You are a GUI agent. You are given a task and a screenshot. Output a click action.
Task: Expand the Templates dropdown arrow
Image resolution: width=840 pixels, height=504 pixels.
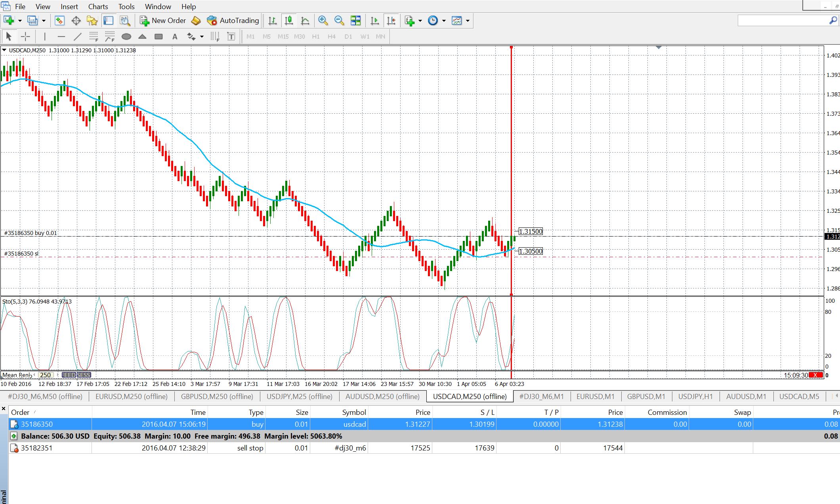pyautogui.click(x=468, y=21)
